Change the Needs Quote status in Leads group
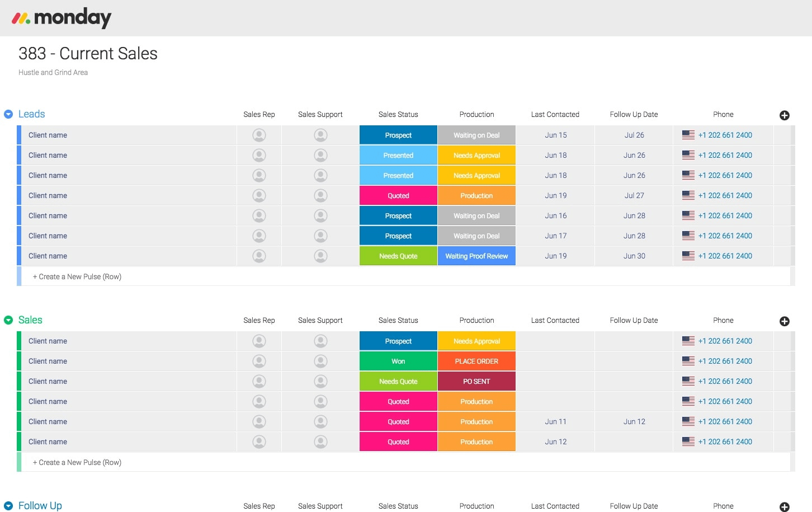812x512 pixels. coord(398,256)
